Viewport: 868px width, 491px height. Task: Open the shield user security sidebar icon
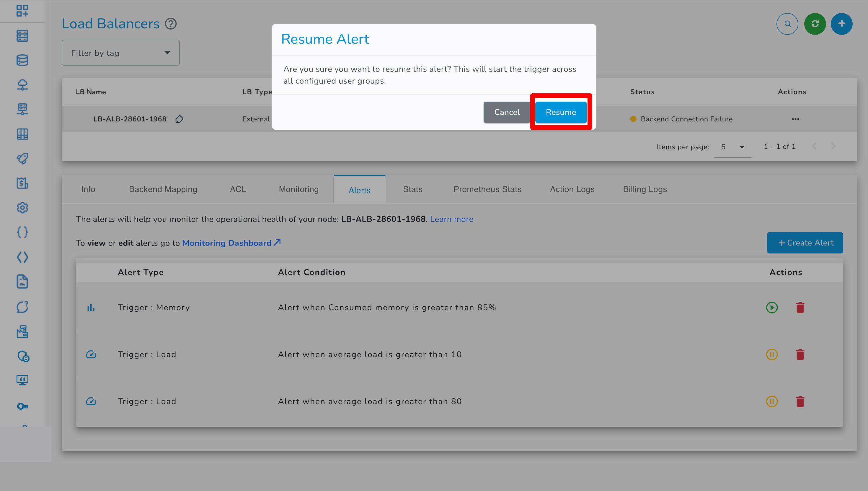[x=23, y=356]
